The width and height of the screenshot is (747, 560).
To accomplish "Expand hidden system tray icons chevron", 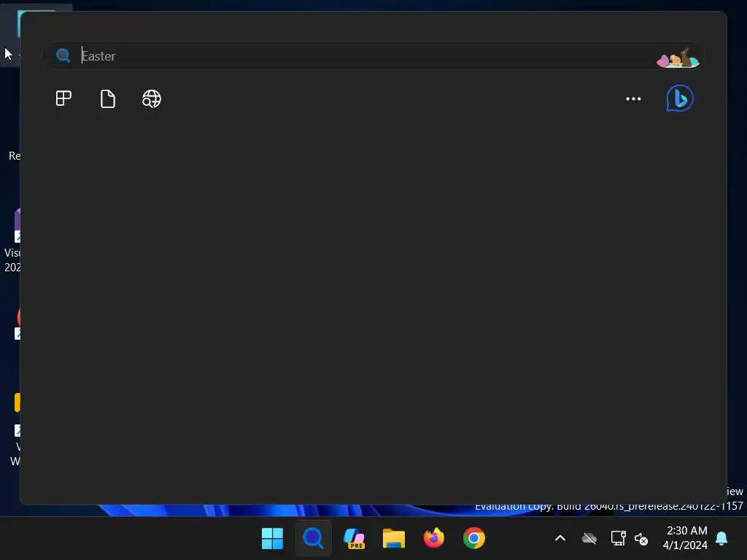I will (x=560, y=538).
